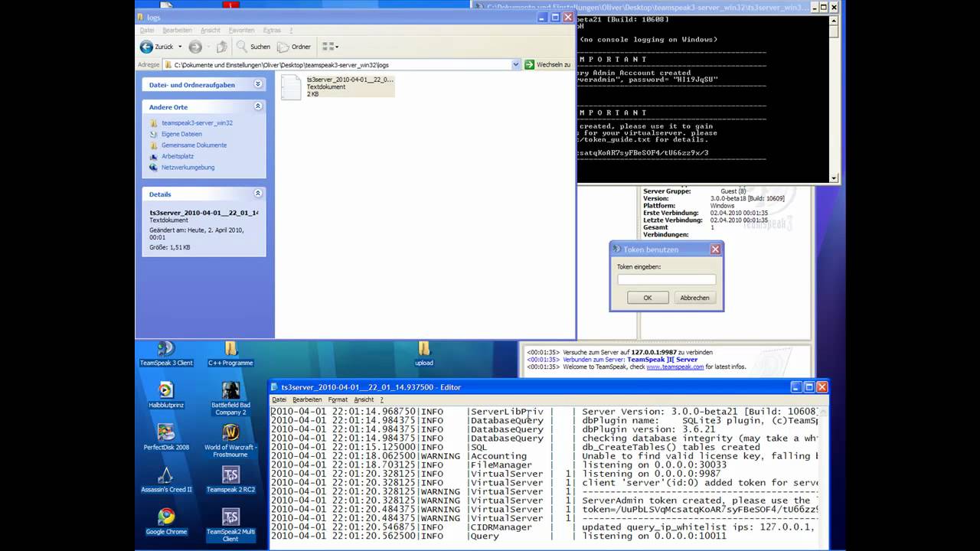Select ts3server_2010-04-01 log file icon

tap(291, 87)
